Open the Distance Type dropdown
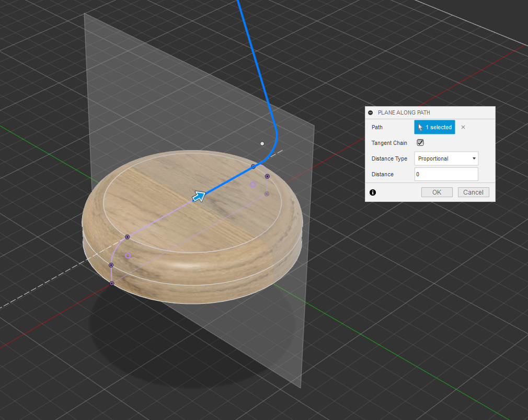Image resolution: width=528 pixels, height=420 pixels. click(446, 158)
